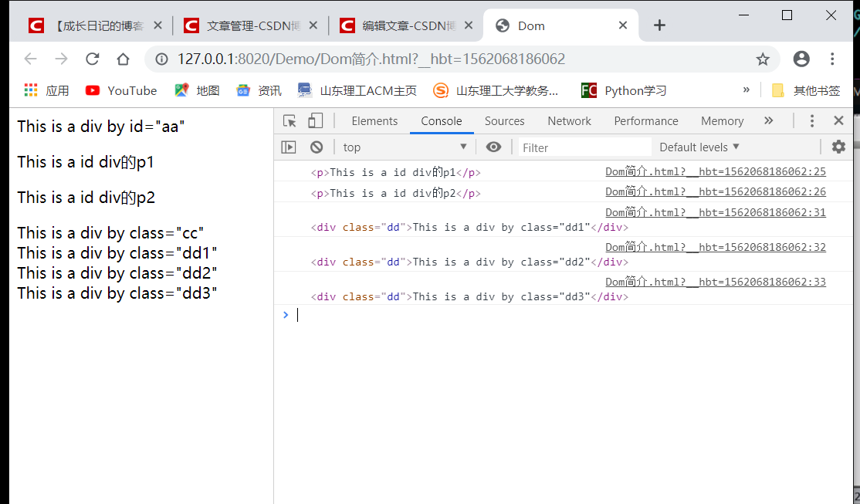This screenshot has height=504, width=860.
Task: Open a new browser tab
Action: tap(659, 25)
